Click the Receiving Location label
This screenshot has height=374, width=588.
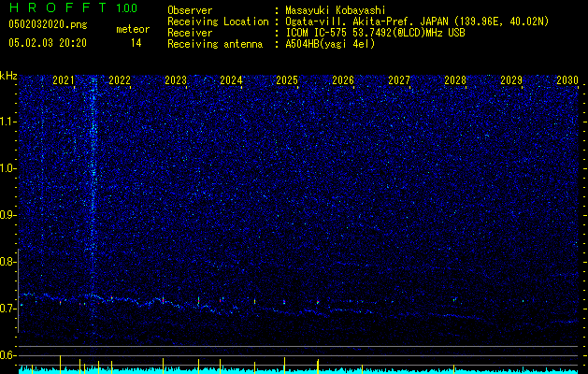[x=218, y=22]
